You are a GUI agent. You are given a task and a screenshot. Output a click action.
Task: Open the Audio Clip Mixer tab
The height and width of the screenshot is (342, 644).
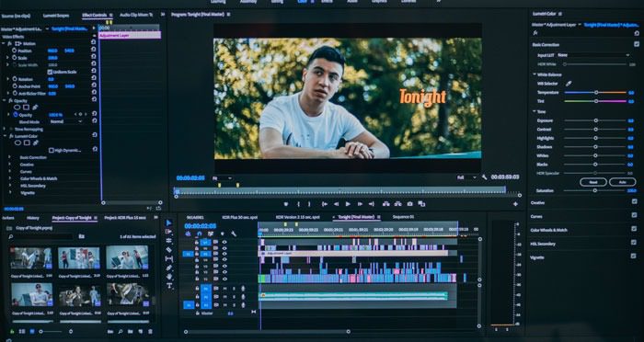click(x=136, y=15)
